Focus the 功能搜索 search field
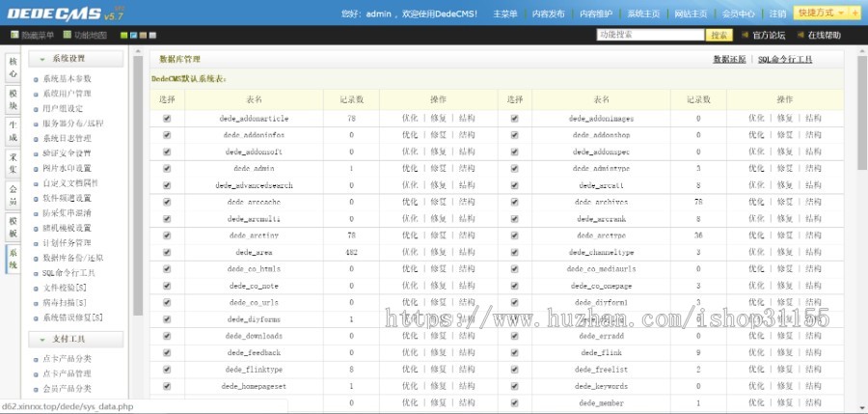868x414 pixels. tap(650, 35)
